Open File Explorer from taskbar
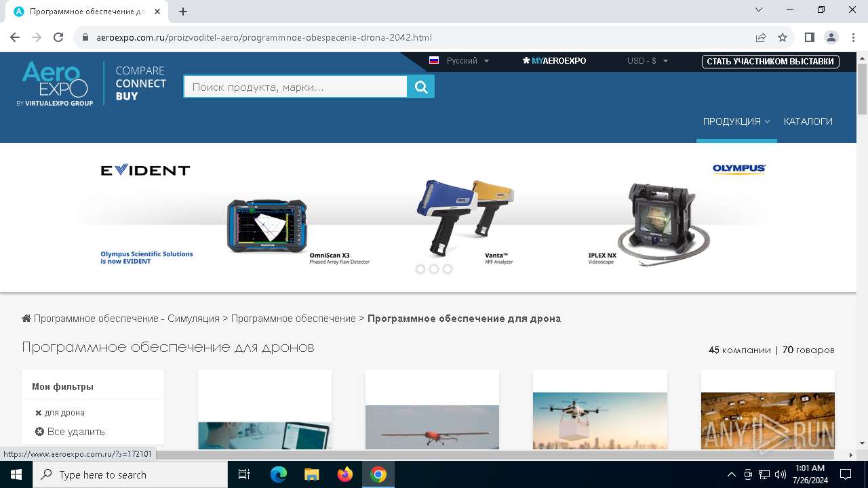The width and height of the screenshot is (868, 488). 311,474
